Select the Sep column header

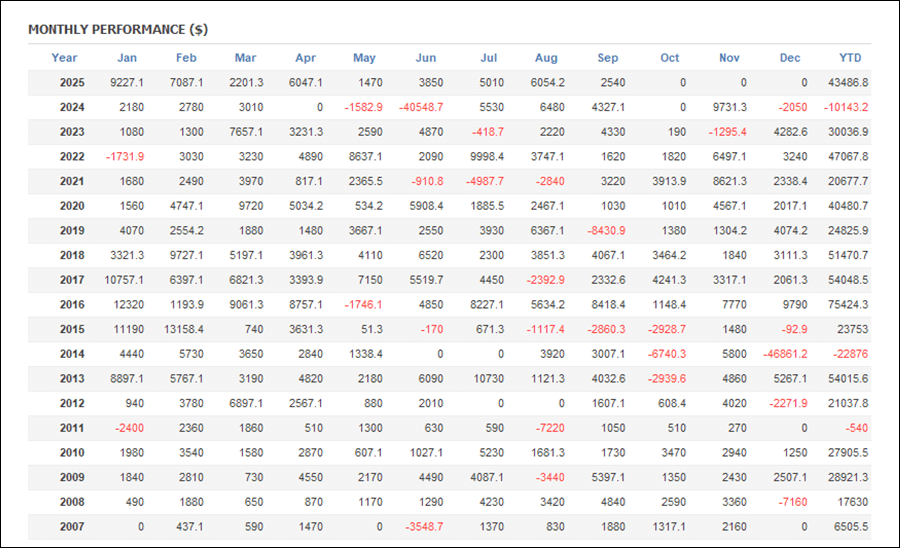coord(607,58)
